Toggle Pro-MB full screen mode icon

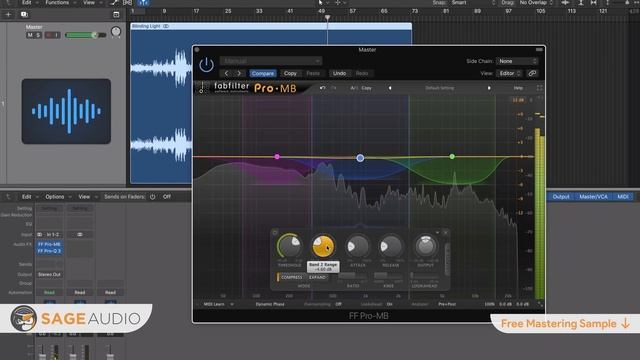pos(540,88)
